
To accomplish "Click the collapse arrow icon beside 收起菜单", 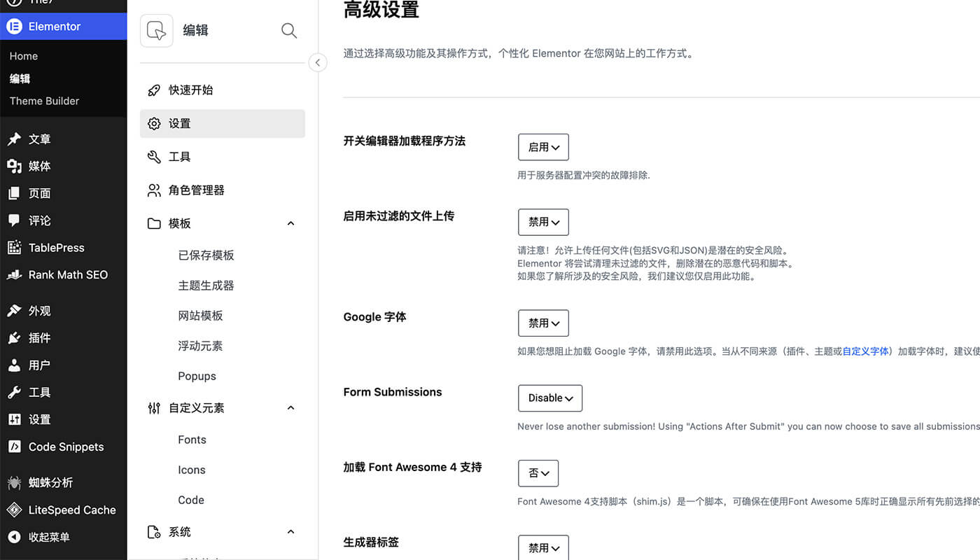I will [x=14, y=538].
